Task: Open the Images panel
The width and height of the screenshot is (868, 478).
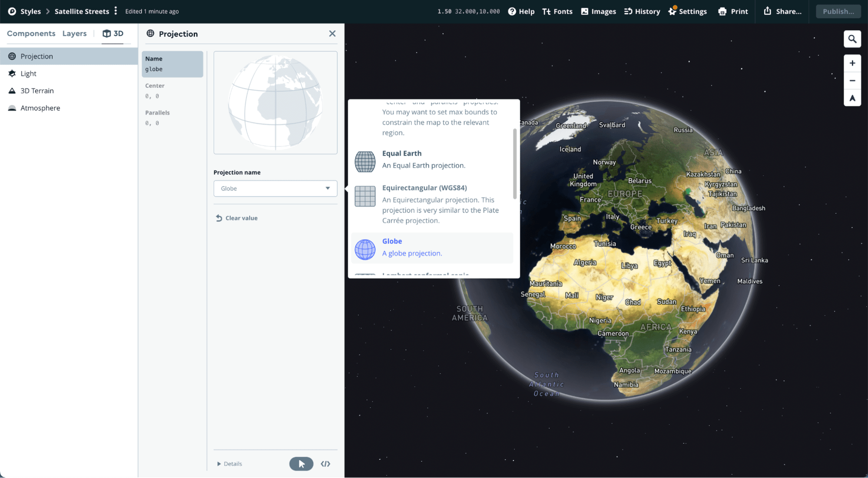Action: pos(598,11)
